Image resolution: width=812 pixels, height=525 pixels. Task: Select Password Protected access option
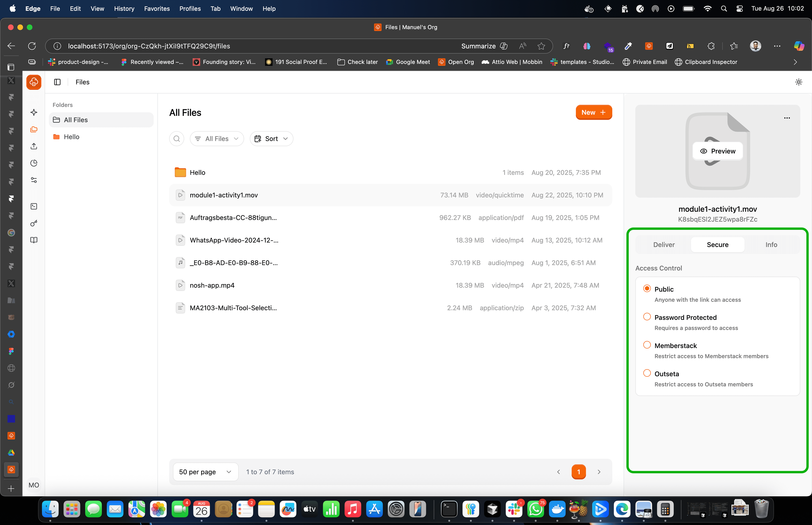pyautogui.click(x=647, y=317)
